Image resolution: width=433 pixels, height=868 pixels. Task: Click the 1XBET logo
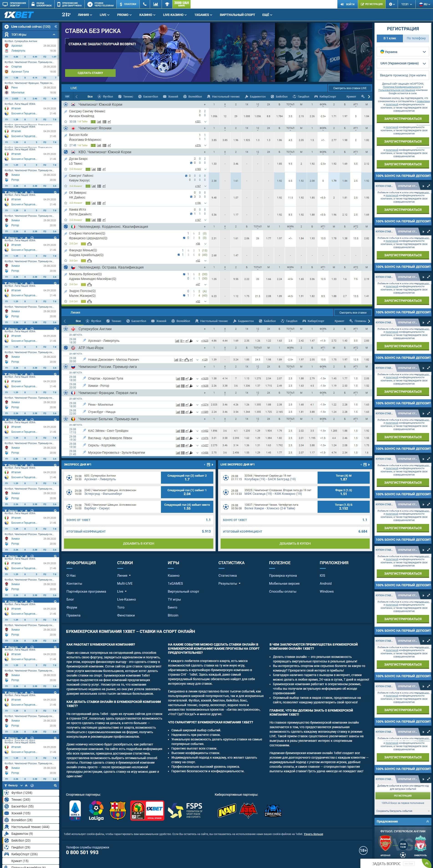pos(19,15)
